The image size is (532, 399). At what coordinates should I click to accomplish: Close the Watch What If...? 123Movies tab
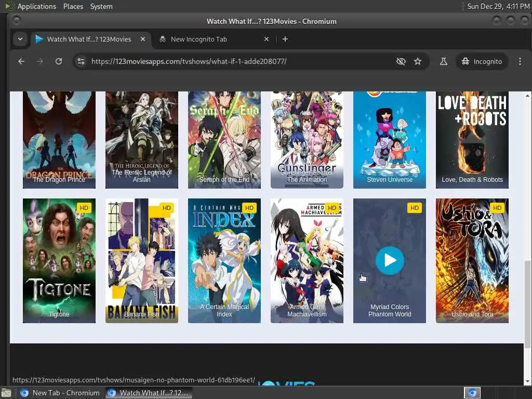143,39
